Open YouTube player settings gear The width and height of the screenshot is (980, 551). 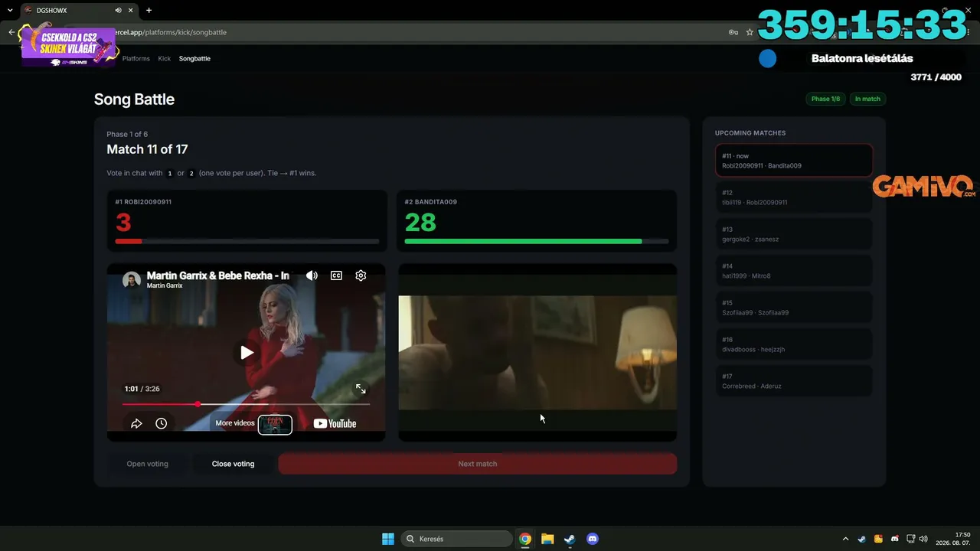click(361, 275)
